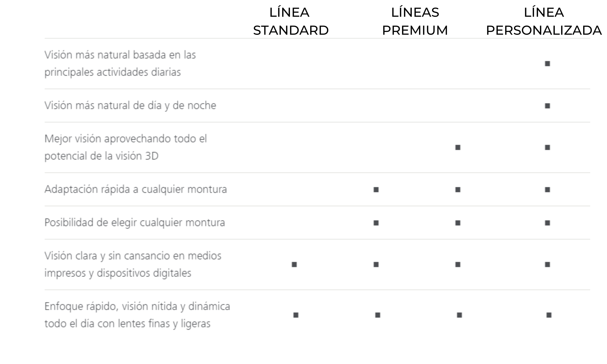Viewport: 607px width, 364px height.
Task: Click the LÍNEA STANDARD column header
Action: pyautogui.click(x=291, y=21)
